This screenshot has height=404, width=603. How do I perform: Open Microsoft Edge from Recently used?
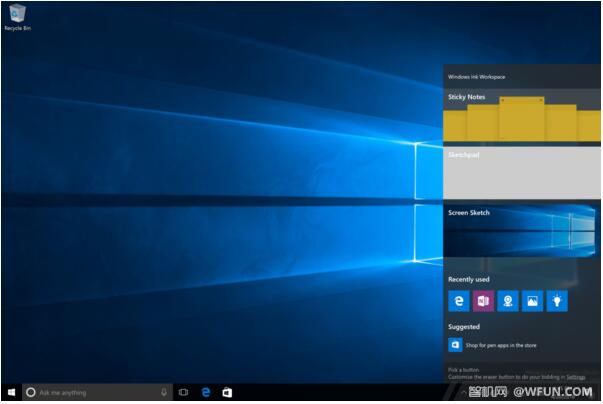[x=458, y=301]
